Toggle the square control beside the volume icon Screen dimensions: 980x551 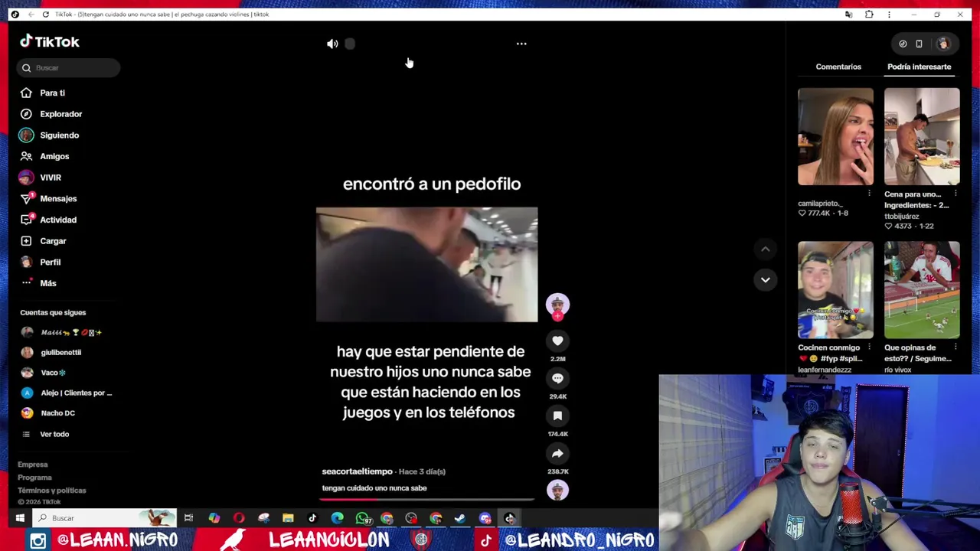tap(350, 44)
